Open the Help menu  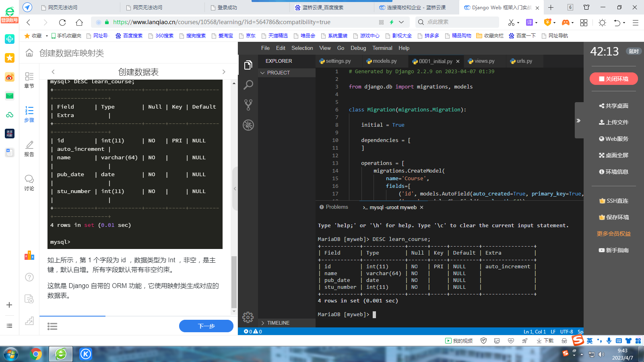[x=404, y=48]
